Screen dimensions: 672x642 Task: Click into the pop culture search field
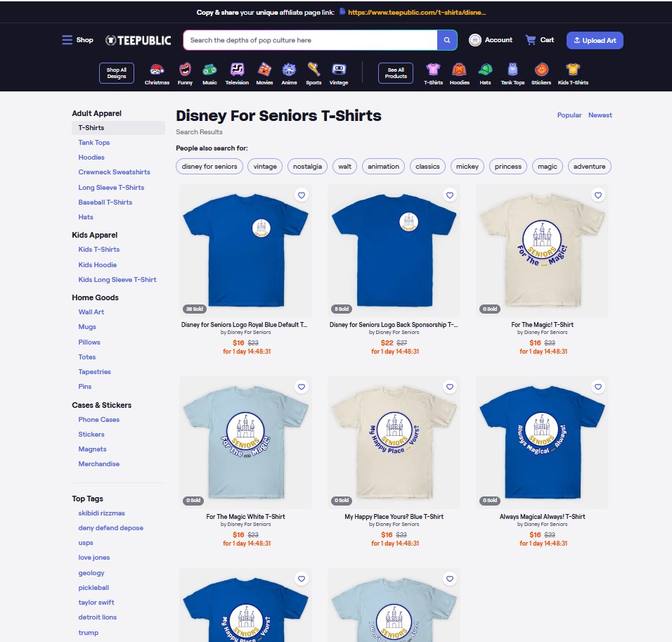[310, 40]
